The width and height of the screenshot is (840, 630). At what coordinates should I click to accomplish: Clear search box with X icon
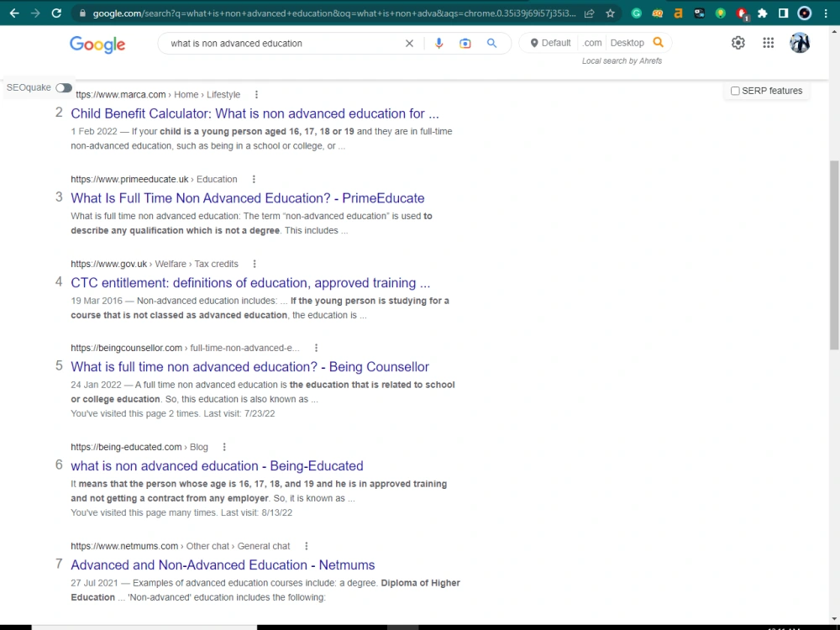point(409,44)
